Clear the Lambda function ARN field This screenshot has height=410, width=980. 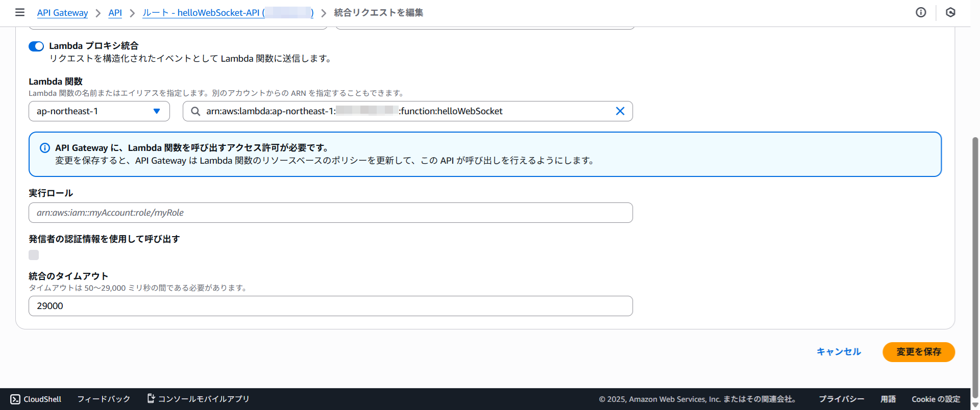pyautogui.click(x=620, y=111)
